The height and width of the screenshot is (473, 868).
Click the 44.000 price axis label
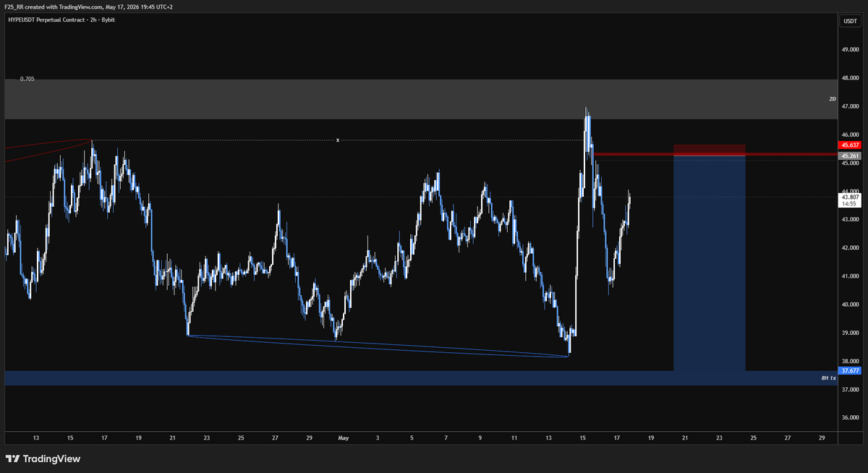pos(849,191)
